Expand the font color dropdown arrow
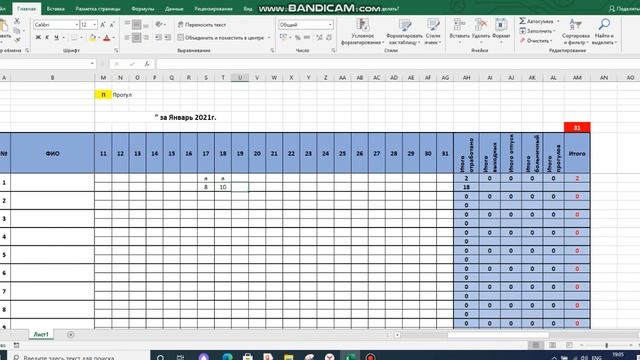 point(113,38)
